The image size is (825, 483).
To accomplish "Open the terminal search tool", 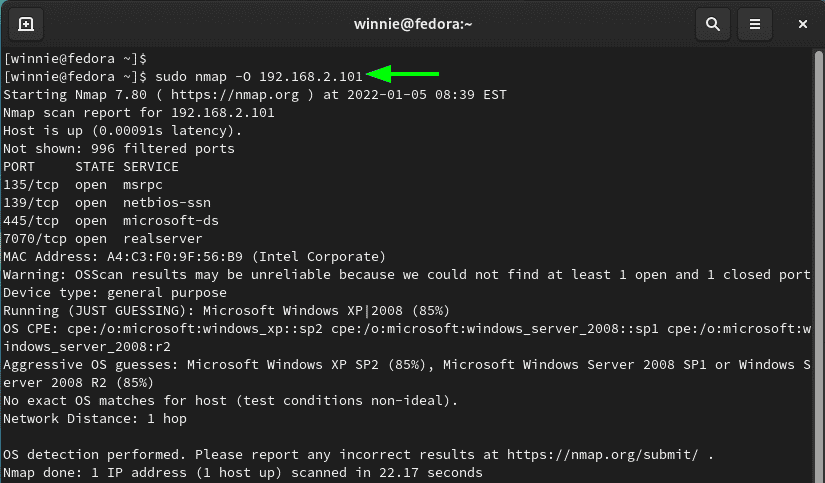I will (712, 24).
